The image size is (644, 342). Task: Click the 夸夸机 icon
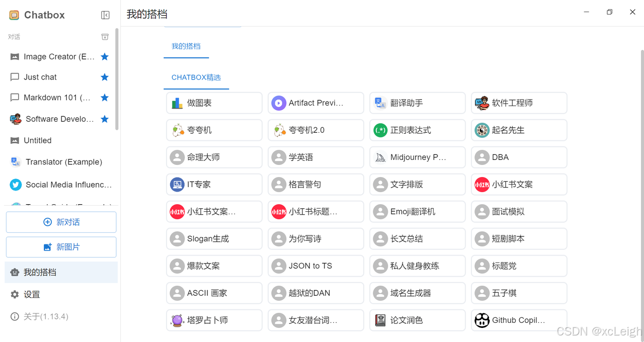(177, 130)
